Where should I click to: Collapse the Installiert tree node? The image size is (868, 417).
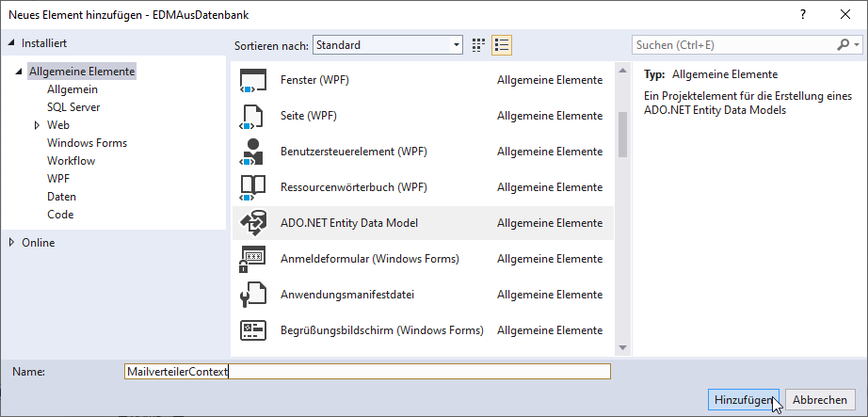(x=11, y=43)
